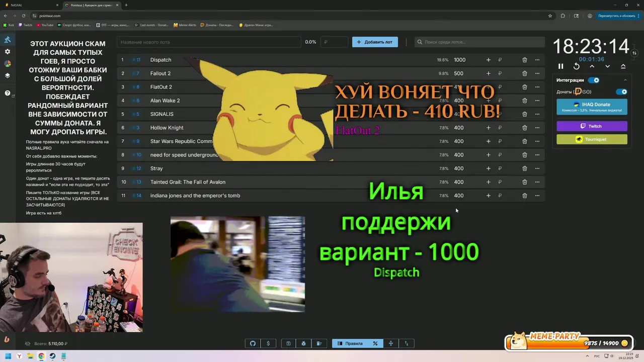This screenshot has width=644, height=362.
Task: Open GitHub icon in bottom toolbar
Action: (x=253, y=343)
